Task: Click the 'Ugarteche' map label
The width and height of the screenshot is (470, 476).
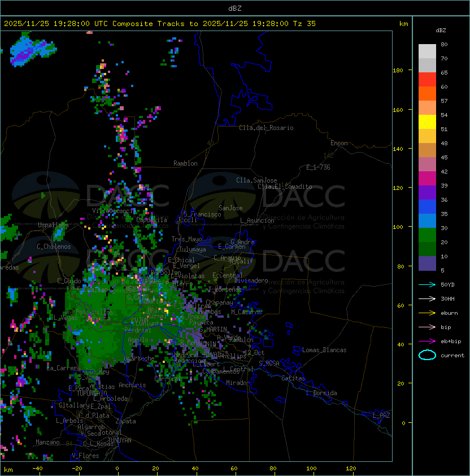Action: coord(140,358)
